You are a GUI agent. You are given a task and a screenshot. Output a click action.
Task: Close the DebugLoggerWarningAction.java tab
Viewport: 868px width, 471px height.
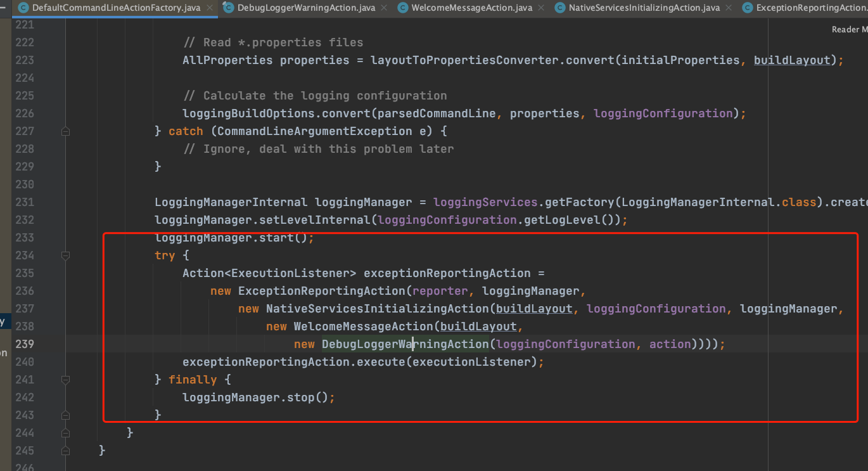tap(385, 8)
